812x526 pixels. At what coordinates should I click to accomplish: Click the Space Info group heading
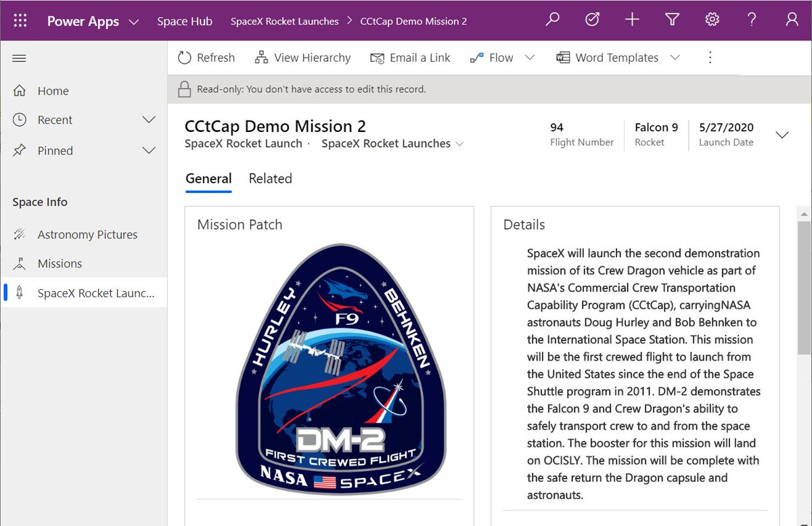(40, 202)
